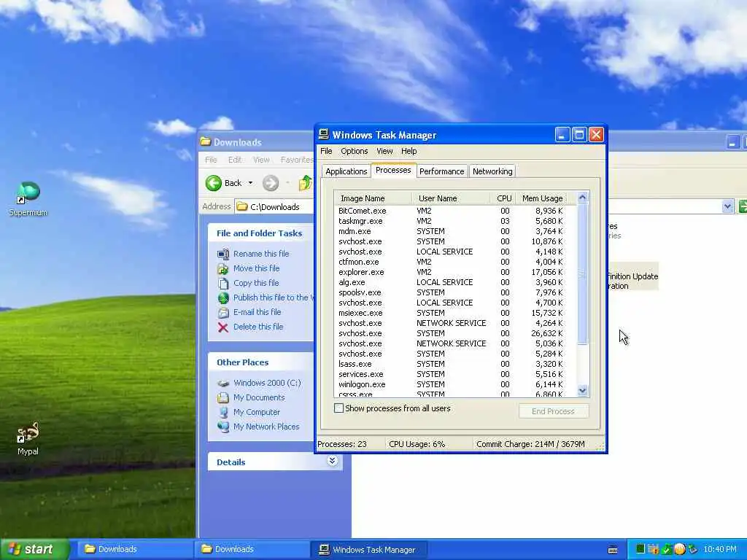Screen dimensions: 747x560
Task: Open the Back button history dropdown arrow
Action: pyautogui.click(x=250, y=183)
